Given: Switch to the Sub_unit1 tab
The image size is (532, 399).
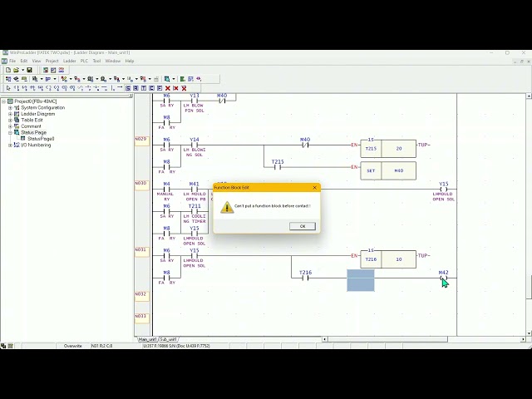Looking at the screenshot, I should point(168,339).
